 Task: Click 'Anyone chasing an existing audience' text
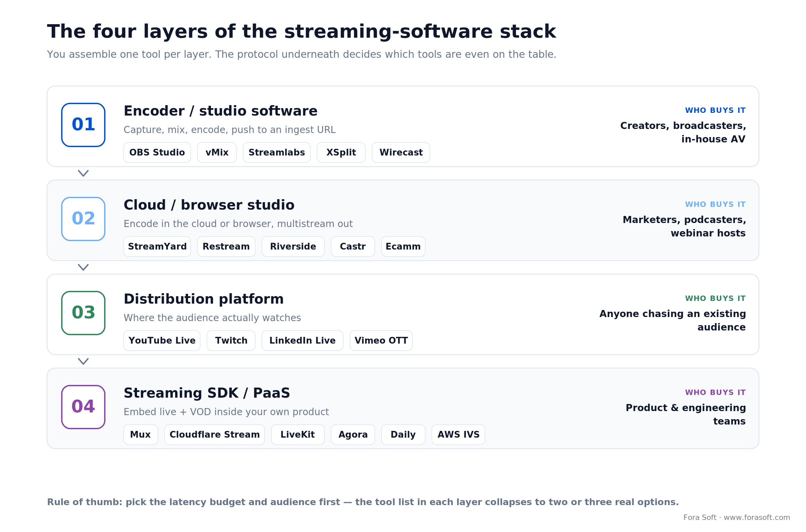(672, 321)
